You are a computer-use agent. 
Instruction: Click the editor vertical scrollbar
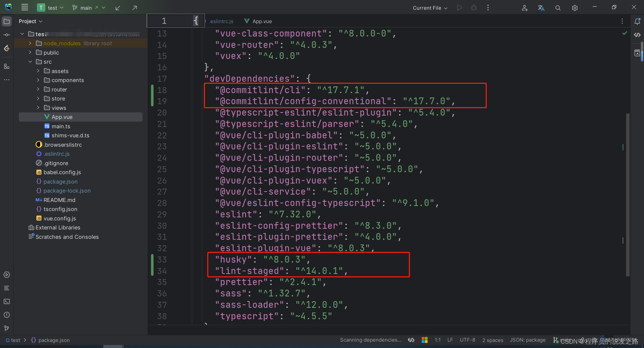628,195
